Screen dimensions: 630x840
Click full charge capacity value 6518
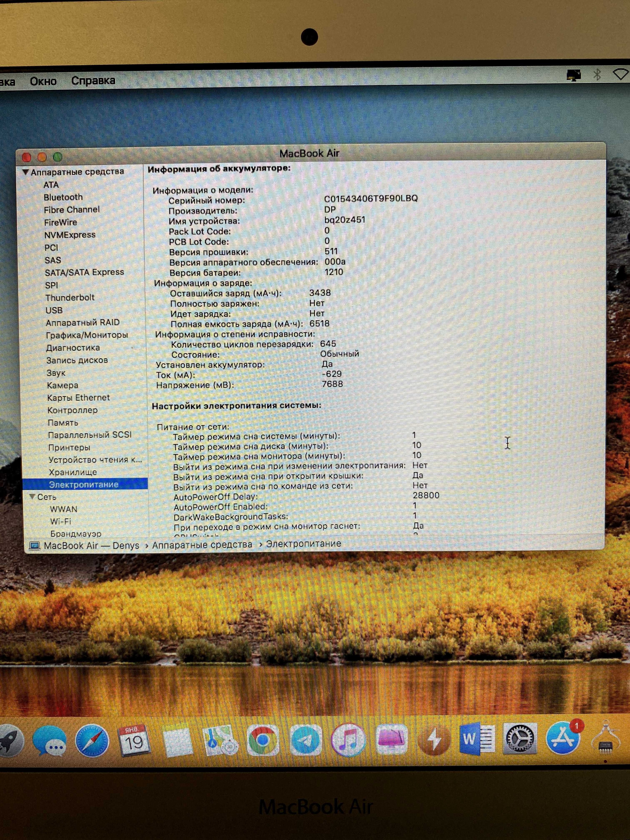pyautogui.click(x=319, y=324)
